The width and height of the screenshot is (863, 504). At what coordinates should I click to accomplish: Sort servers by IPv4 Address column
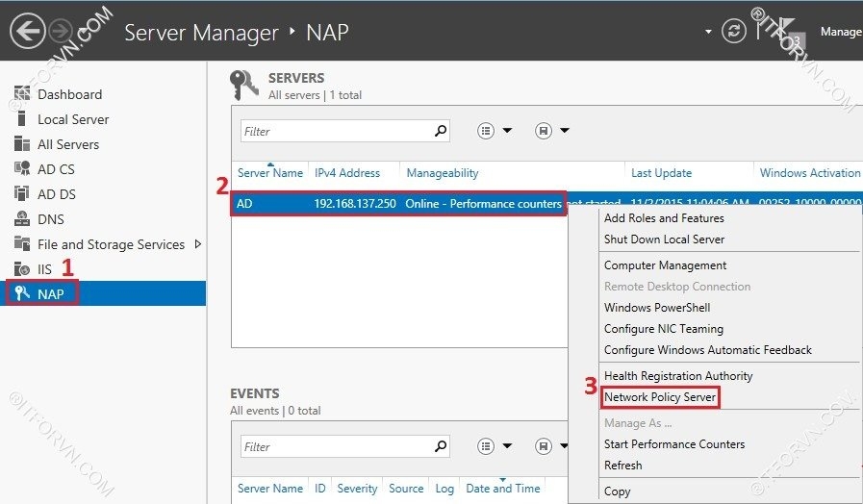click(x=347, y=173)
